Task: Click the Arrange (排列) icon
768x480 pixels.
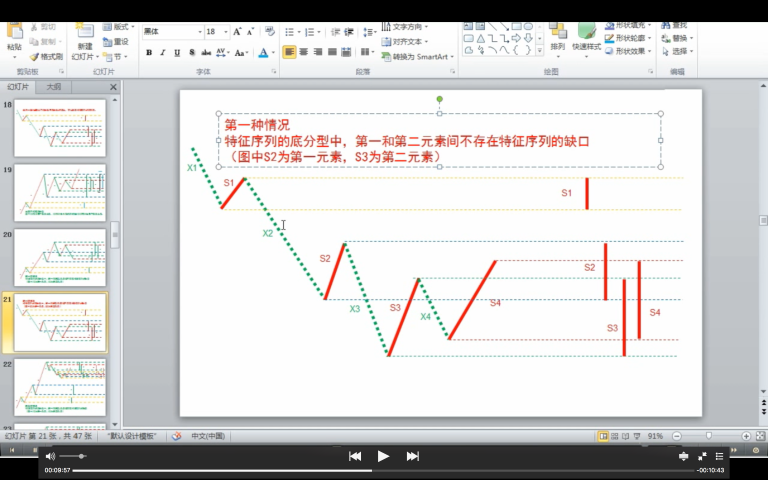Action: coord(557,38)
